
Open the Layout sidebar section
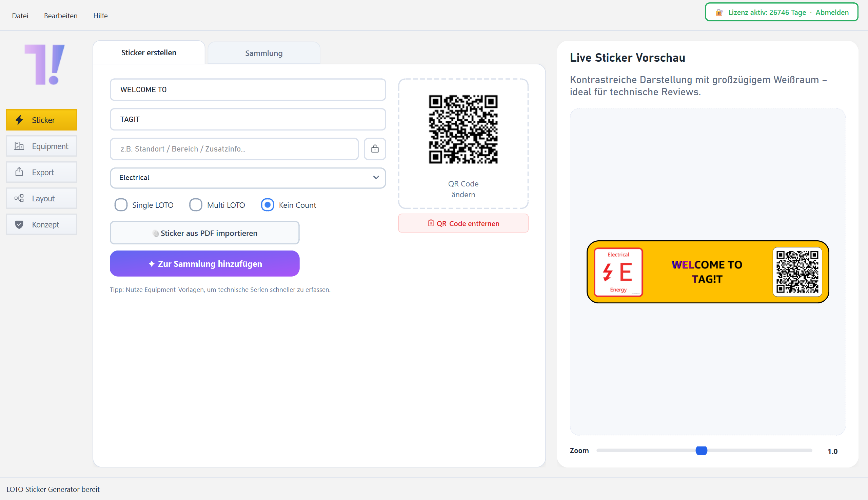click(42, 198)
